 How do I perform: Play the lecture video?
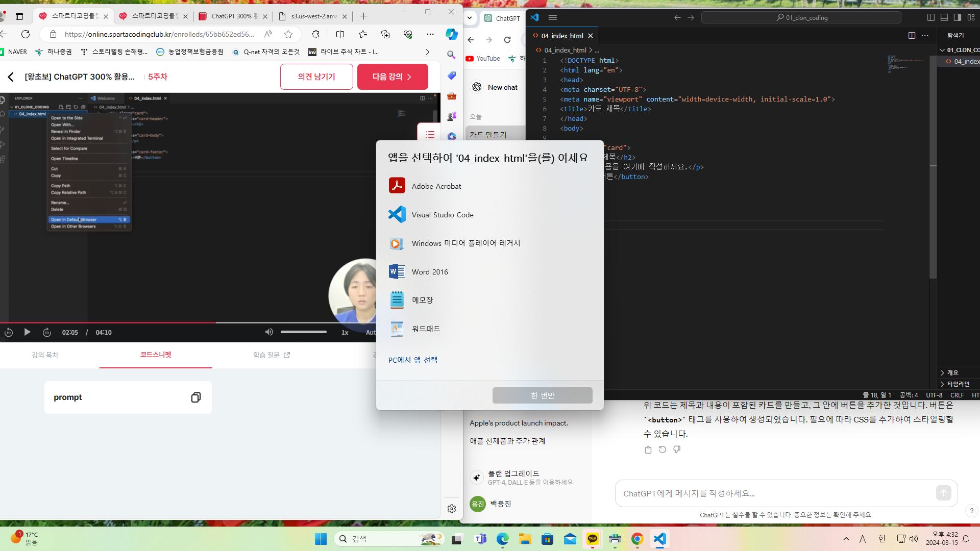pyautogui.click(x=28, y=332)
